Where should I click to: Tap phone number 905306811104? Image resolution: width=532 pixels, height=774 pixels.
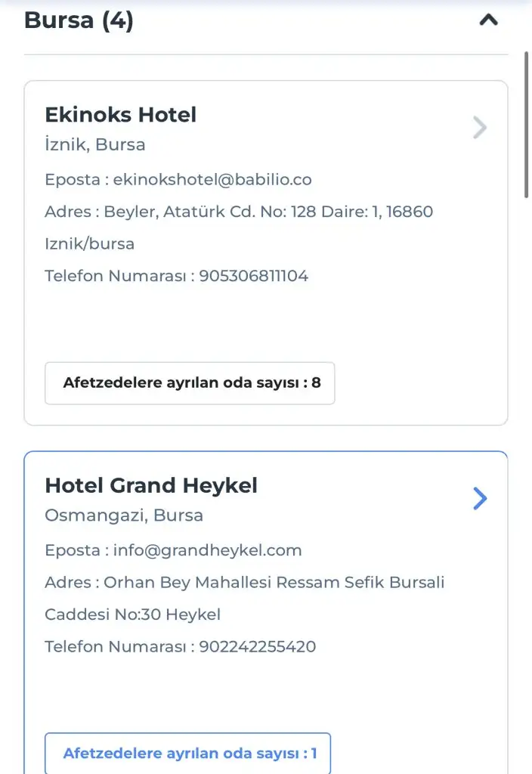point(254,276)
